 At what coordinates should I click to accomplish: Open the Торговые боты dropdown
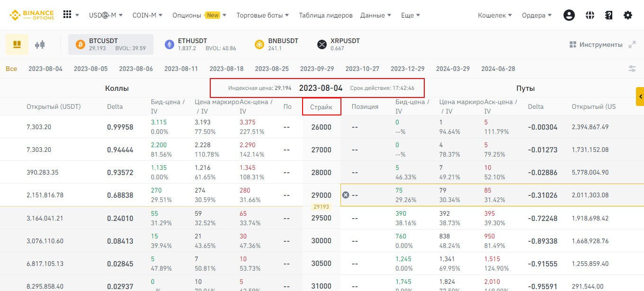point(262,15)
